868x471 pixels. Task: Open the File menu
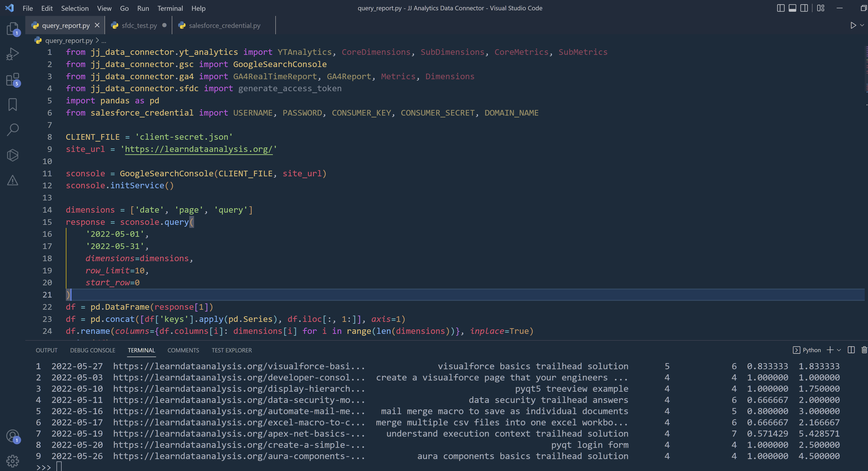pyautogui.click(x=28, y=8)
